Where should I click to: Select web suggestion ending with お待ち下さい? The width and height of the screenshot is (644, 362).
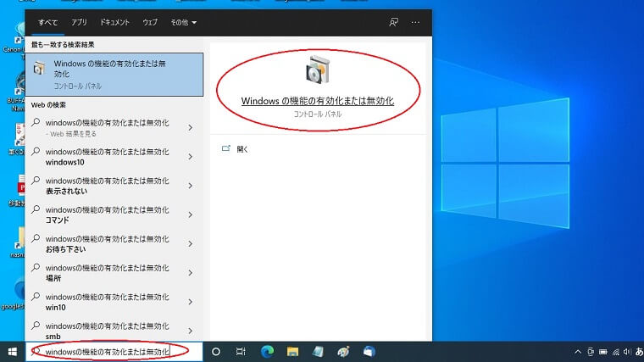coord(106,244)
